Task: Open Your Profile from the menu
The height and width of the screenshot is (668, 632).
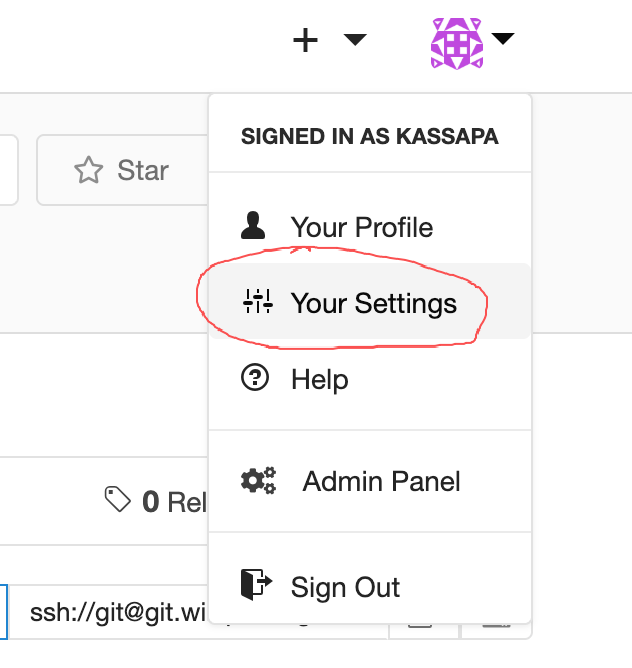Action: [361, 227]
